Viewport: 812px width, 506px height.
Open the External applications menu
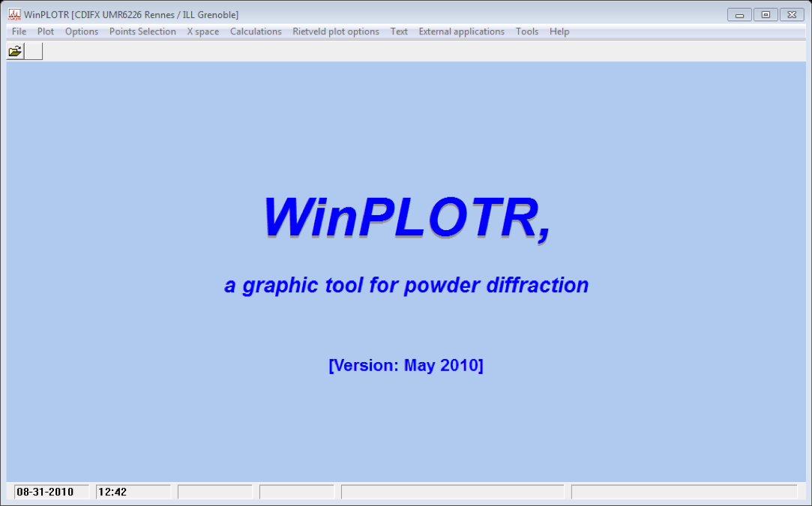[461, 31]
